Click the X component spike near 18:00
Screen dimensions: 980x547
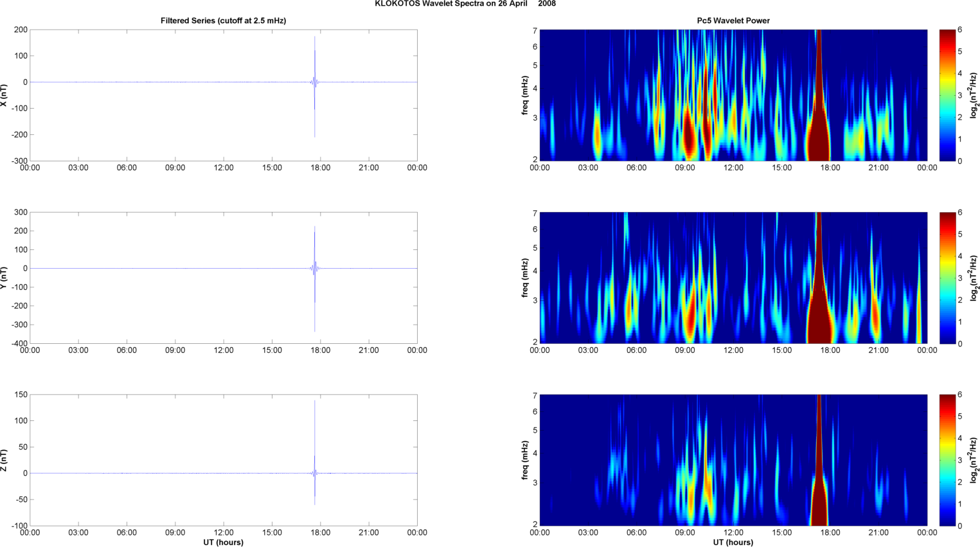pyautogui.click(x=314, y=87)
